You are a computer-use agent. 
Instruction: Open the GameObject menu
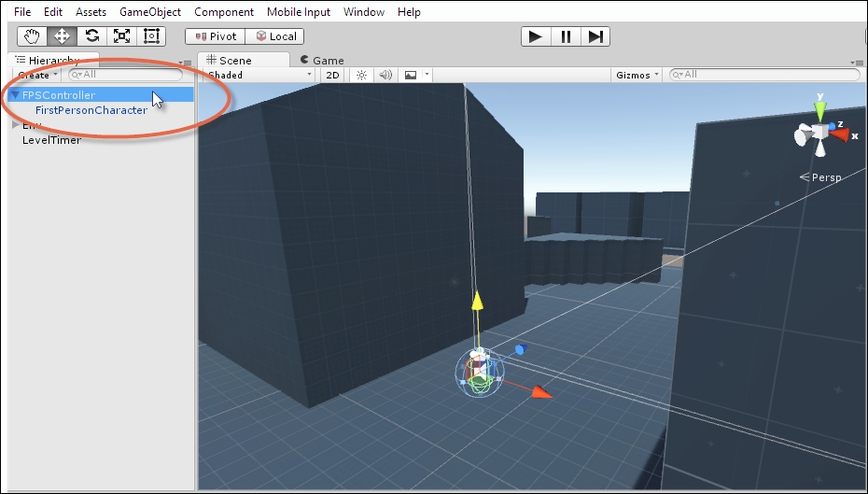point(150,11)
